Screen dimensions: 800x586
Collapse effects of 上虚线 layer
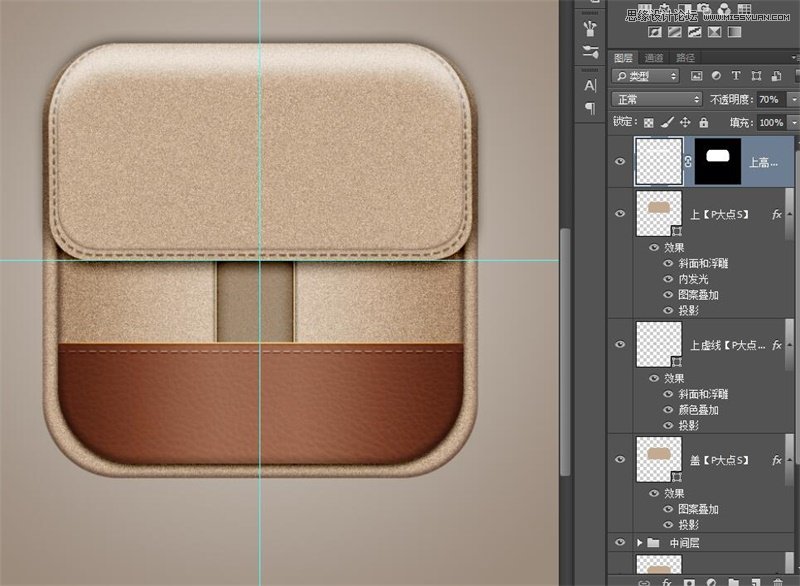coord(789,345)
